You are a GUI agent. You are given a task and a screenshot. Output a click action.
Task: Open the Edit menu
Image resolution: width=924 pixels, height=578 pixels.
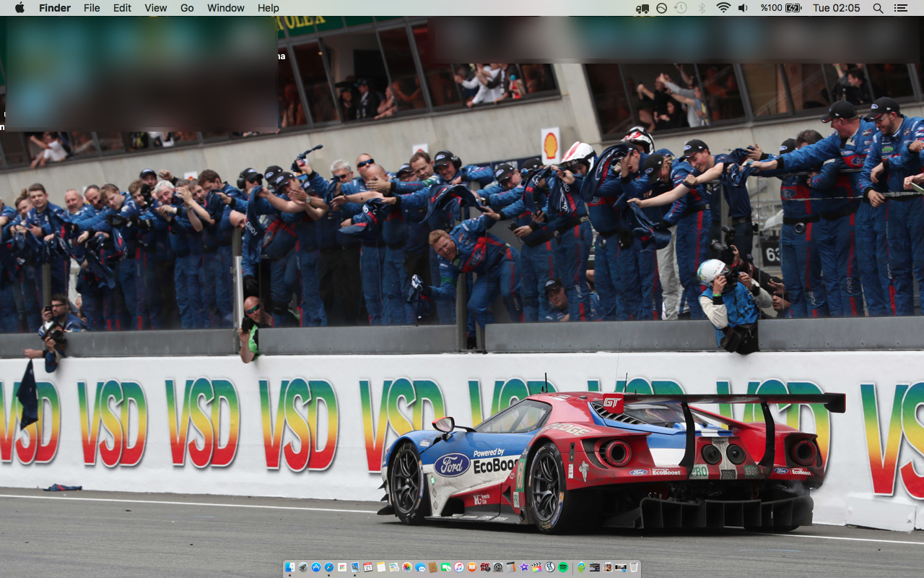[x=122, y=8]
